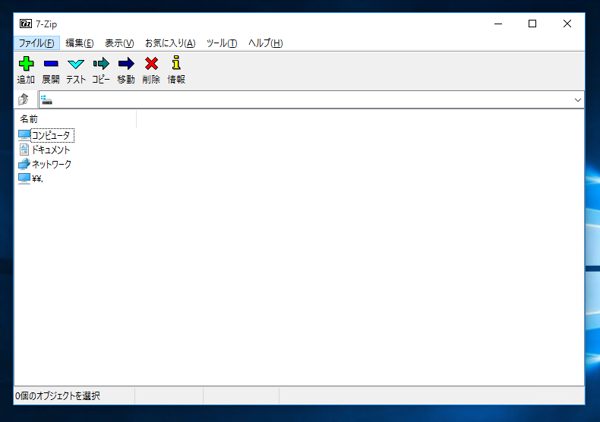600x422 pixels.
Task: Open the ツール(T) menu
Action: tap(222, 43)
